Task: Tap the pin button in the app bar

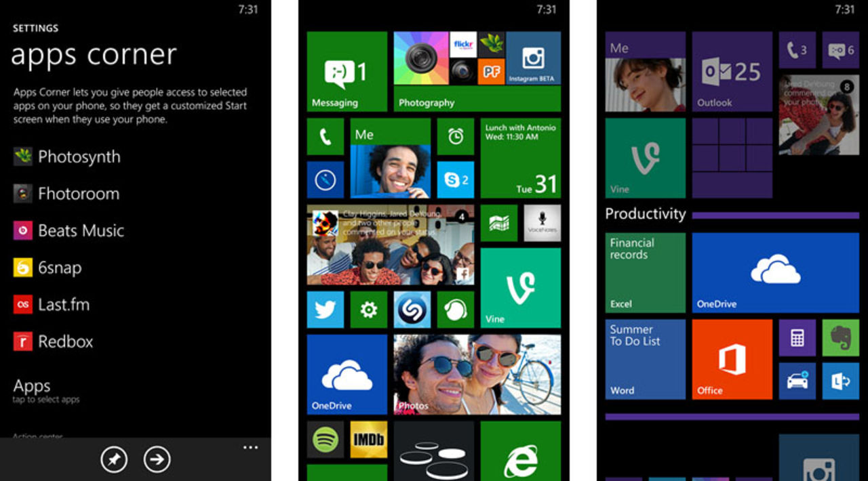Action: (114, 459)
